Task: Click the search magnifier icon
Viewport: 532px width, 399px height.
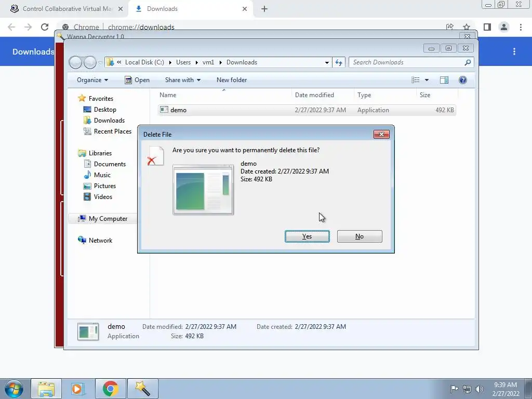Action: coord(468,62)
